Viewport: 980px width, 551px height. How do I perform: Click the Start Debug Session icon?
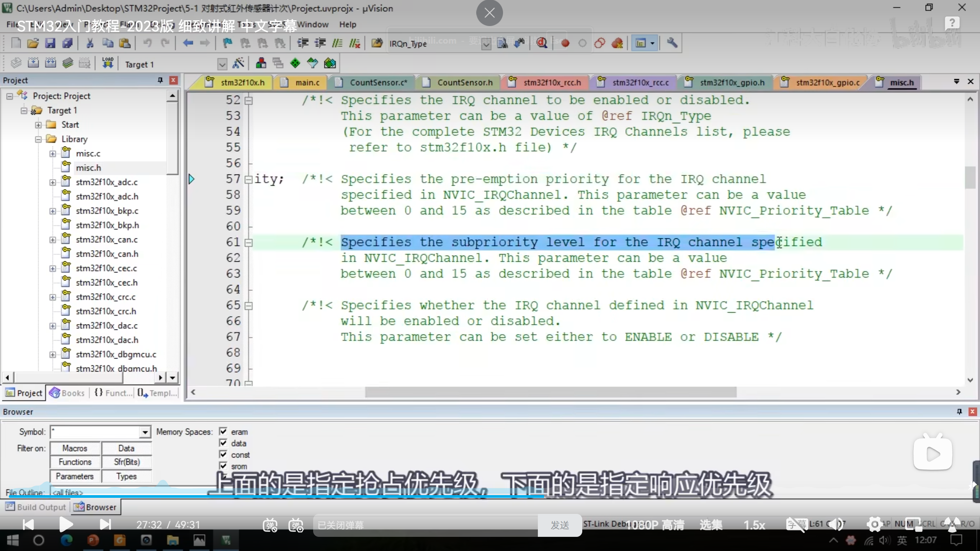pyautogui.click(x=541, y=43)
